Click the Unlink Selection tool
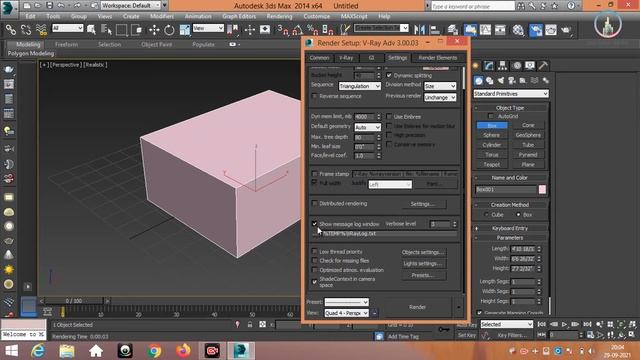 tap(26, 29)
